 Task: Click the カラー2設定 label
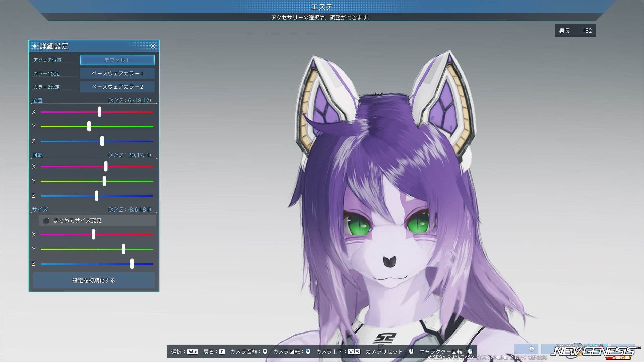47,87
